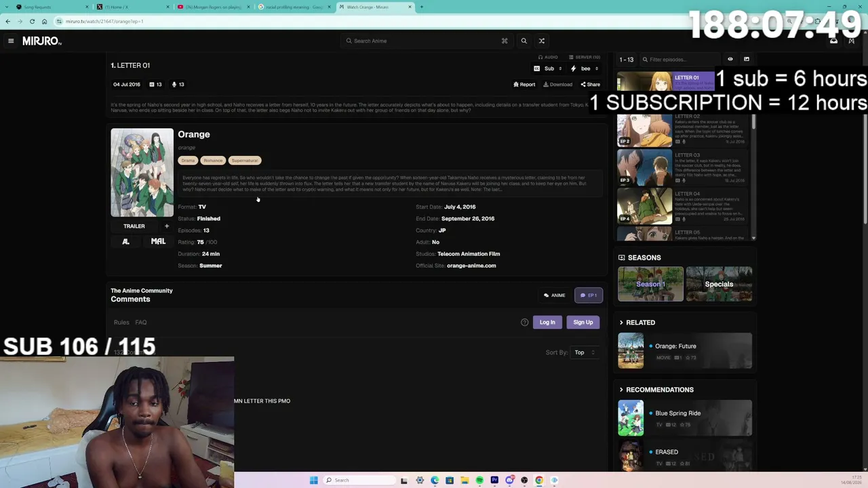
Task: Open the MAL page link
Action: 158,242
